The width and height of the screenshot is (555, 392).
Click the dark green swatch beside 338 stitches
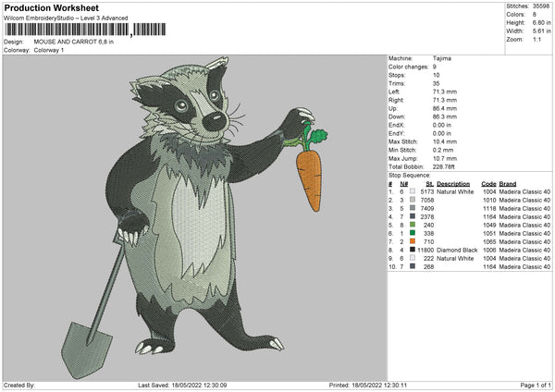[x=413, y=233]
